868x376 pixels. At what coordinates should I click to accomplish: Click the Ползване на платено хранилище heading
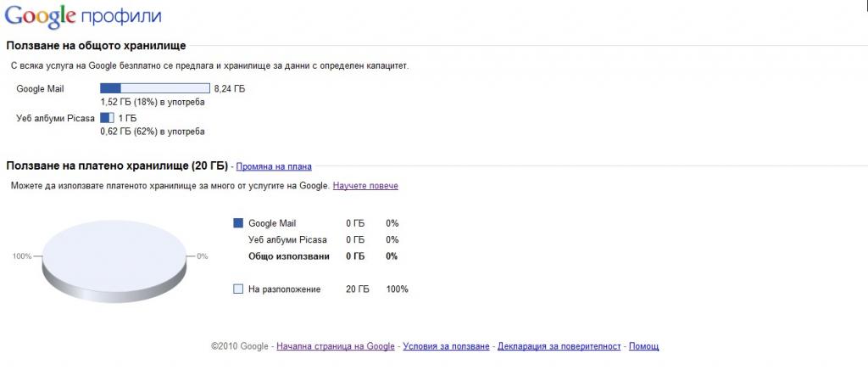[x=117, y=166]
